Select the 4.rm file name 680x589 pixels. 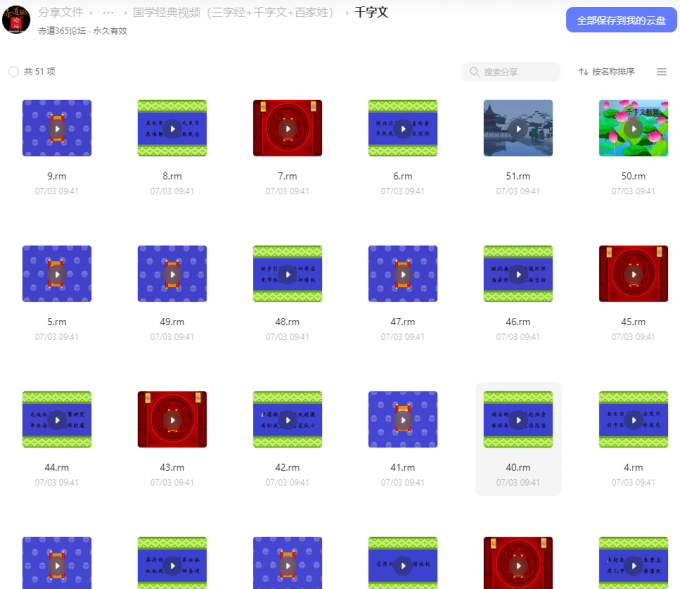click(x=634, y=468)
